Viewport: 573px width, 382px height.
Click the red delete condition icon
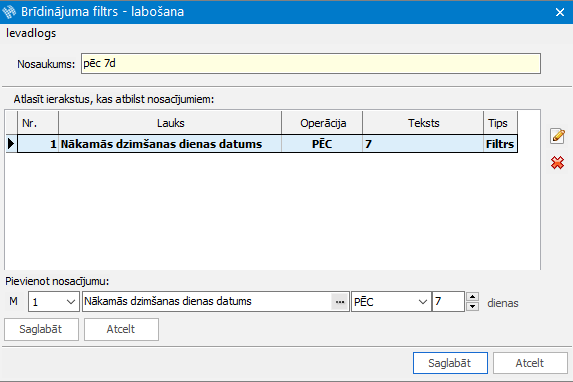557,163
